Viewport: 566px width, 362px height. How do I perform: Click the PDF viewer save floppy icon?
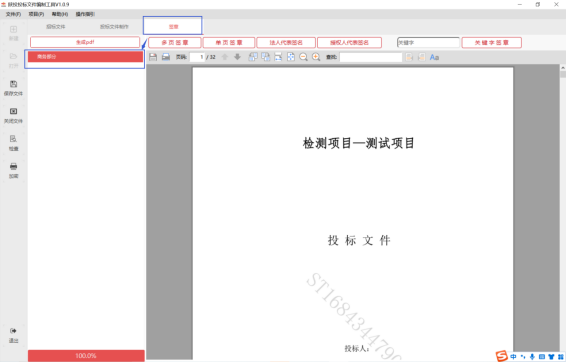click(x=153, y=57)
